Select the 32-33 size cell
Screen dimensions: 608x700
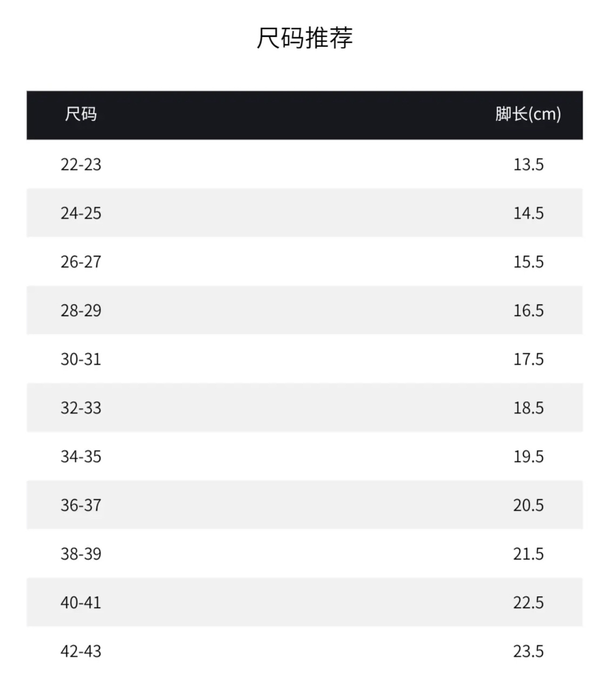tap(81, 408)
